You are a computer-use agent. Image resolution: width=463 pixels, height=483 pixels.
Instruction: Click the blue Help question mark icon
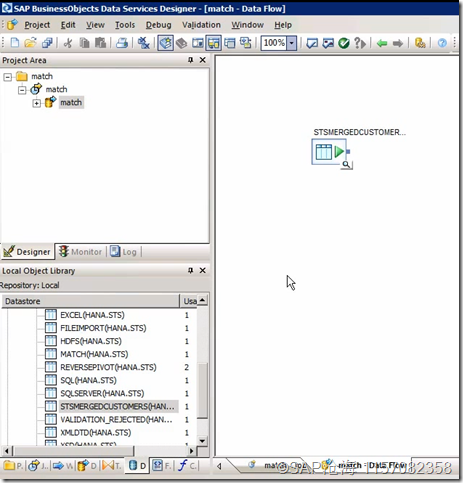pos(442,43)
